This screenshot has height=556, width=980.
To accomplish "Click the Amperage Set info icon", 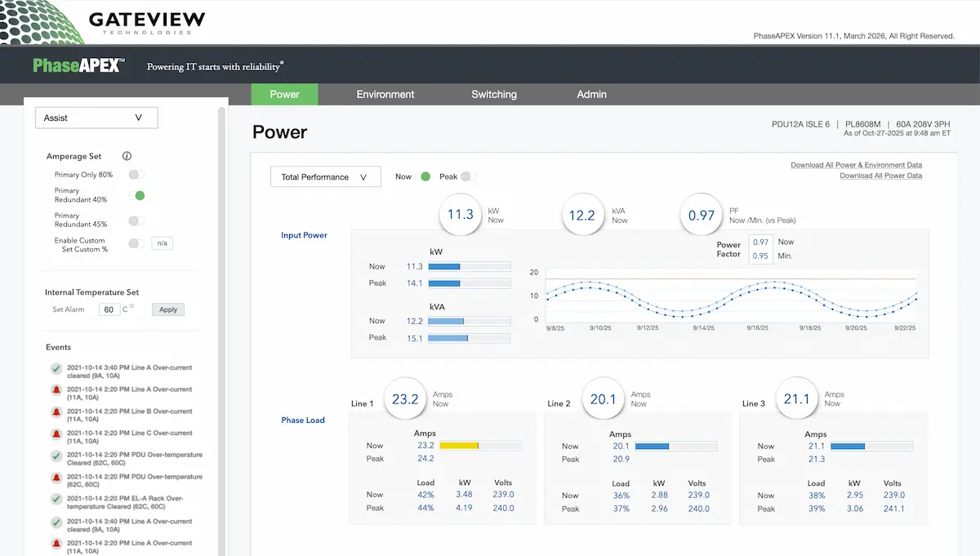I will click(x=127, y=156).
